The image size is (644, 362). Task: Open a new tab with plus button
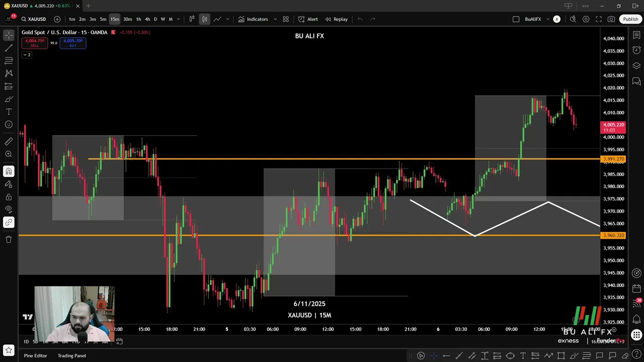[88, 6]
